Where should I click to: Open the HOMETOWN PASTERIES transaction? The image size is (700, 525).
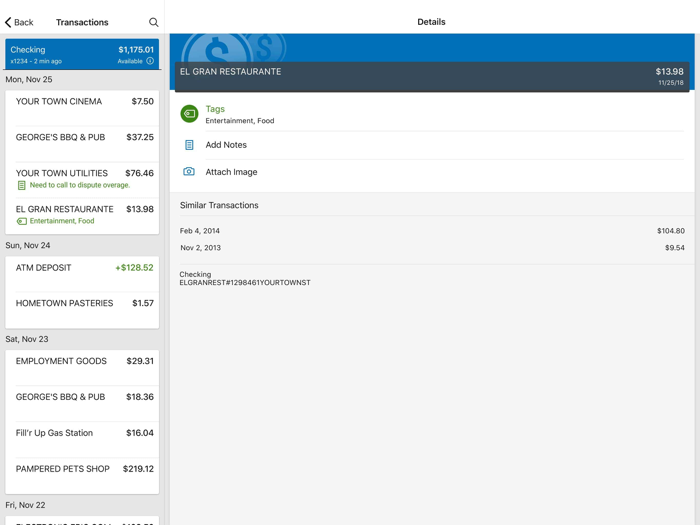[82, 308]
